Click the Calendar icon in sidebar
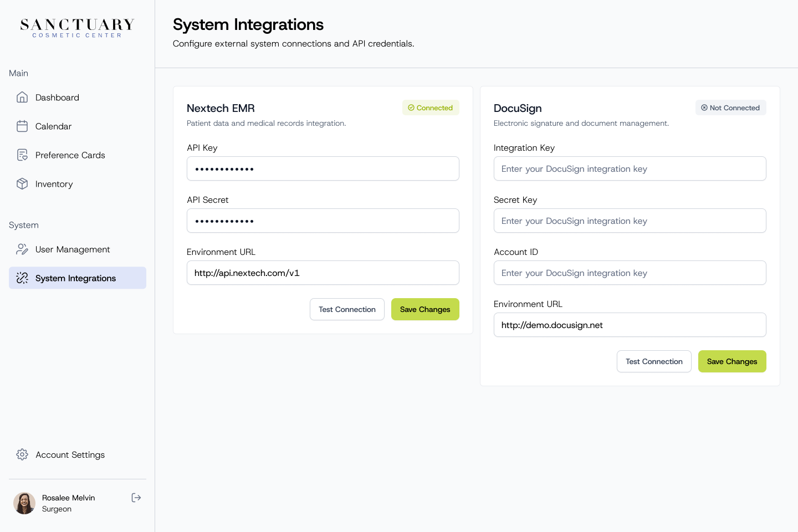798x532 pixels. [22, 126]
